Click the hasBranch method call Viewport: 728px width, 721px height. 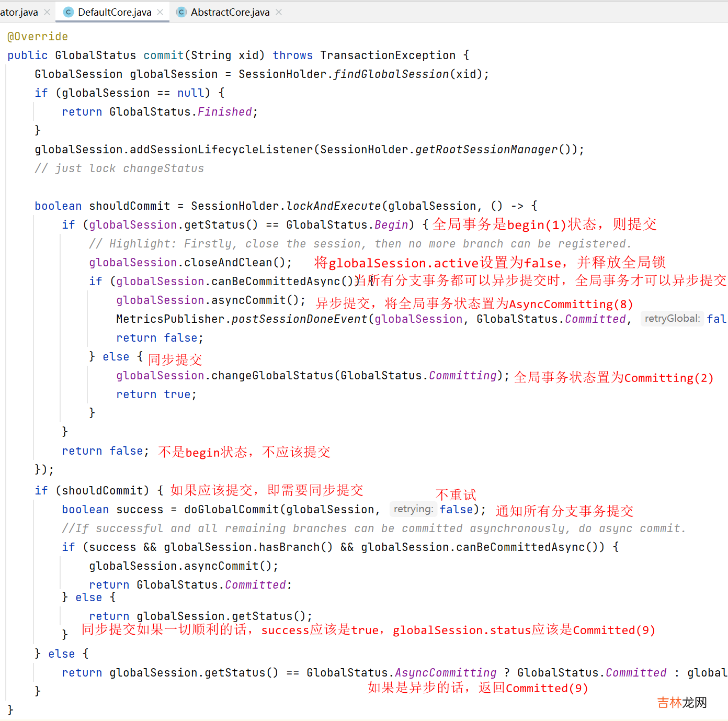tap(290, 547)
